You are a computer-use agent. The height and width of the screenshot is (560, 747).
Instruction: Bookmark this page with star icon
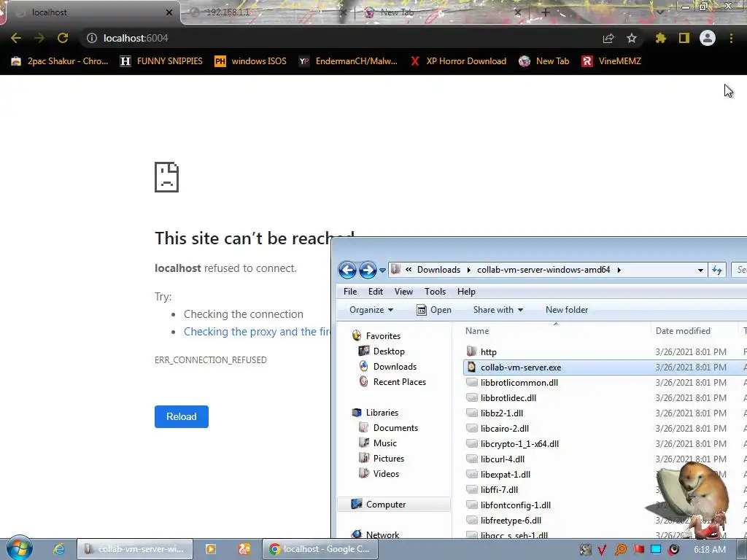pos(631,38)
